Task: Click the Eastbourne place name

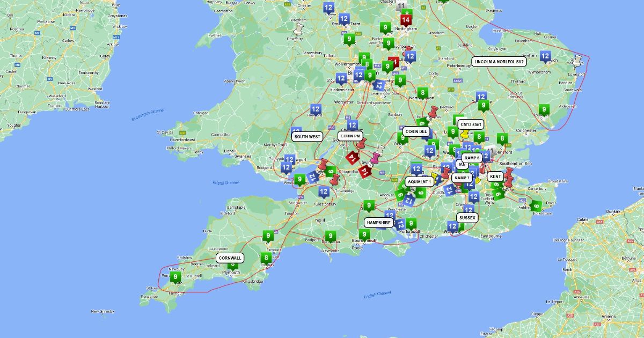Action: pyautogui.click(x=492, y=236)
